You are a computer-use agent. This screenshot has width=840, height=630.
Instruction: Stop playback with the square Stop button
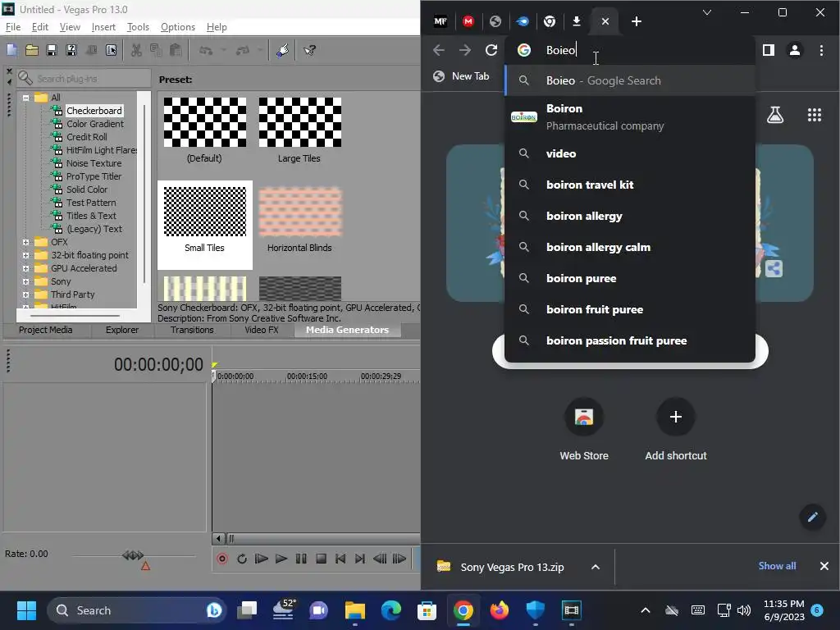click(321, 559)
